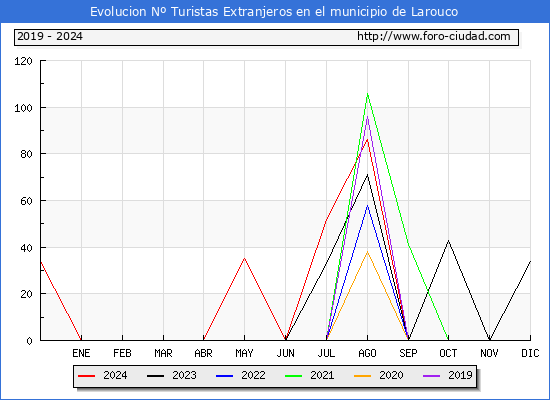Click the purple 2019 legend swatch
Image resolution: width=550 pixels, height=400 pixels.
tap(431, 376)
